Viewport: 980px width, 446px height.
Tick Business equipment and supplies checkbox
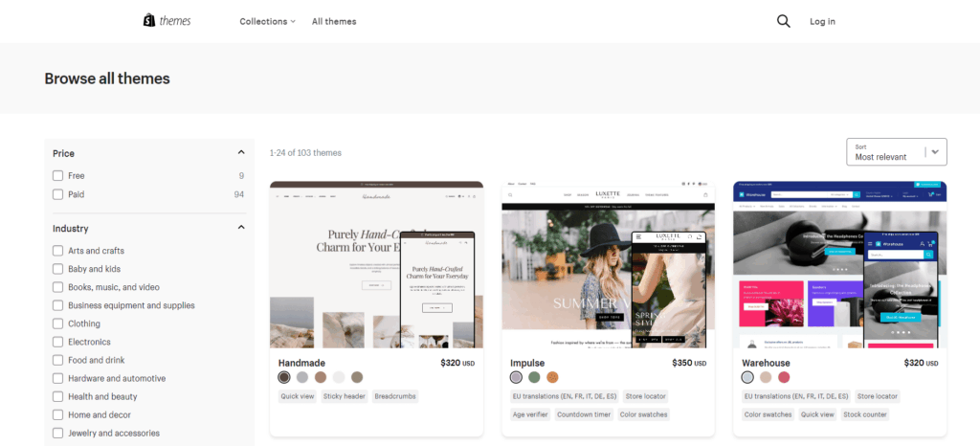pyautogui.click(x=58, y=305)
